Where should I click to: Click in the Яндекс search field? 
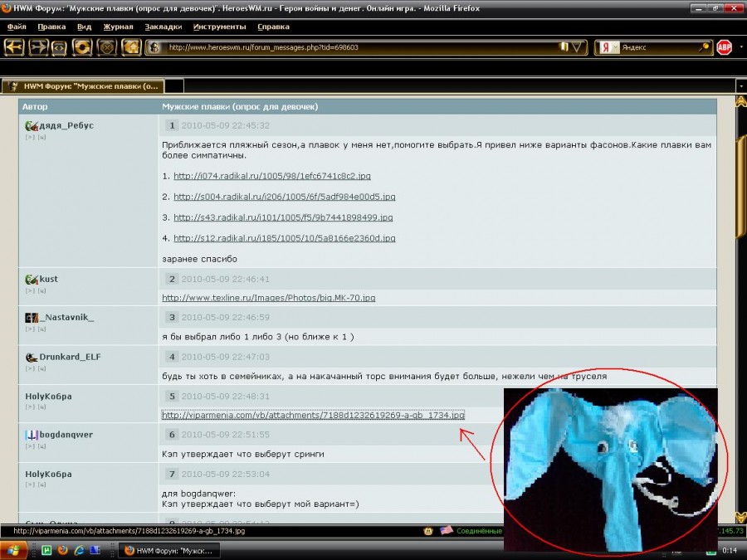pyautogui.click(x=656, y=47)
